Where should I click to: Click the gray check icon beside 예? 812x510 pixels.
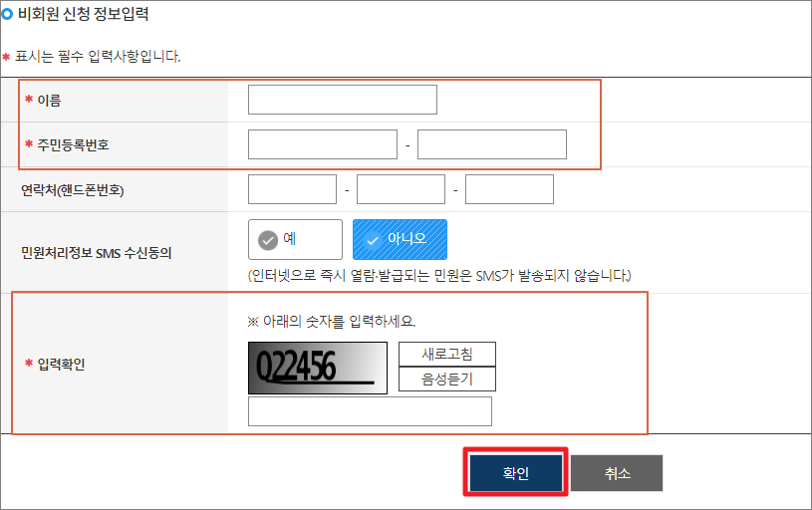pyautogui.click(x=268, y=240)
